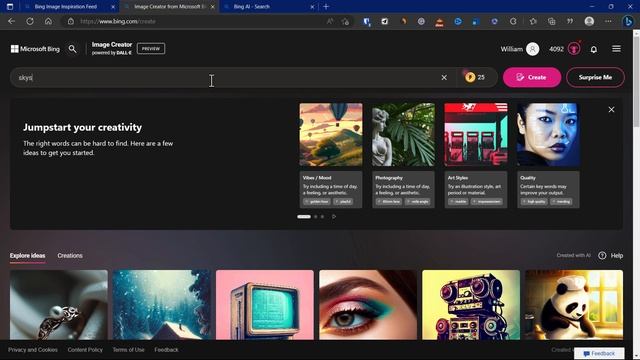Open the panda chef idea image
The image size is (640, 360).
[574, 304]
